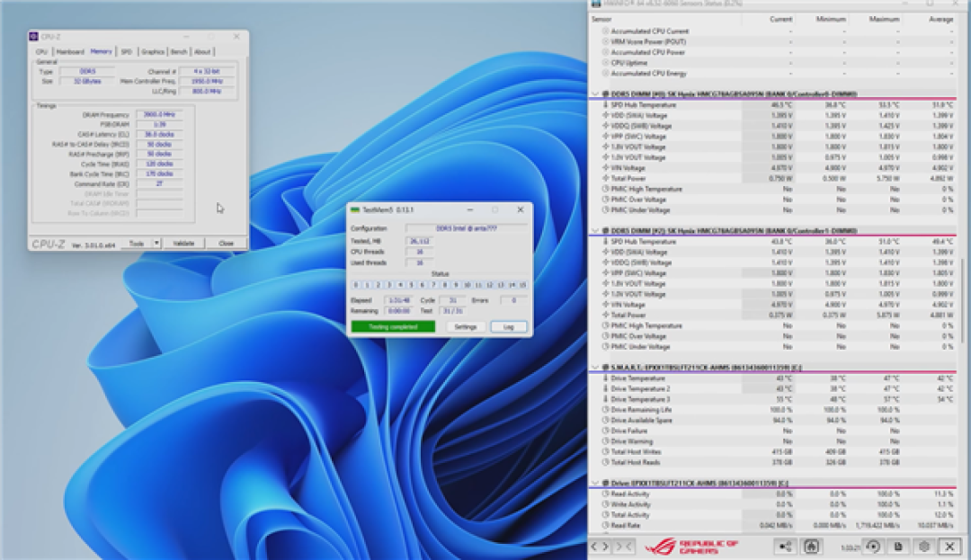971x560 pixels.
Task: Click the CPU-Z title bar app icon
Action: coord(34,37)
